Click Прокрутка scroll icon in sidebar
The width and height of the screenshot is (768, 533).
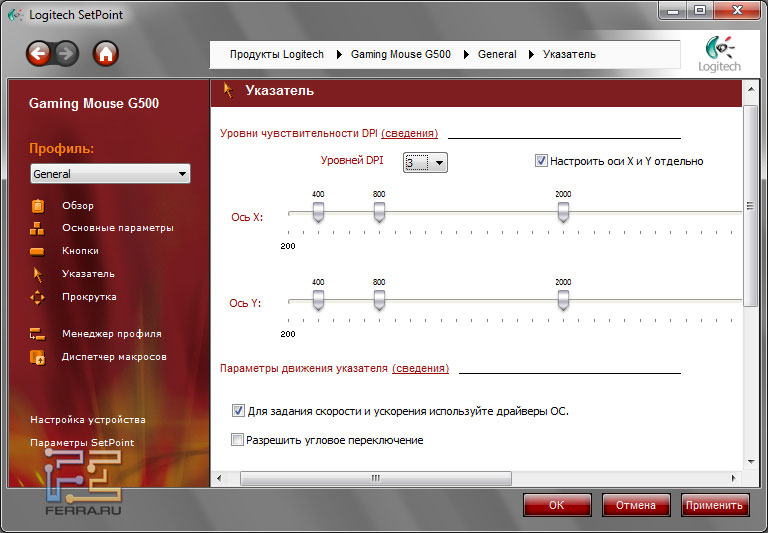38,297
